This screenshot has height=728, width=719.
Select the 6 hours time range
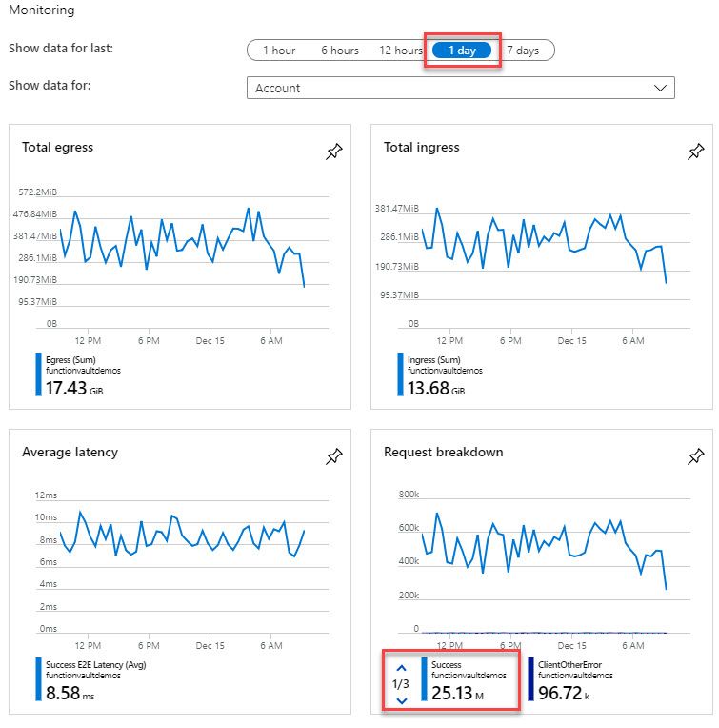pyautogui.click(x=339, y=51)
